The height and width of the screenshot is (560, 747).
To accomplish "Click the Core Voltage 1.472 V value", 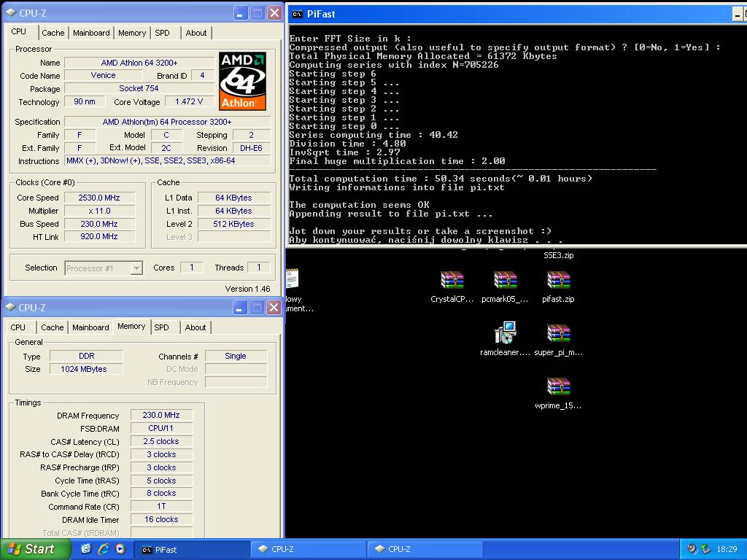I will 189,101.
